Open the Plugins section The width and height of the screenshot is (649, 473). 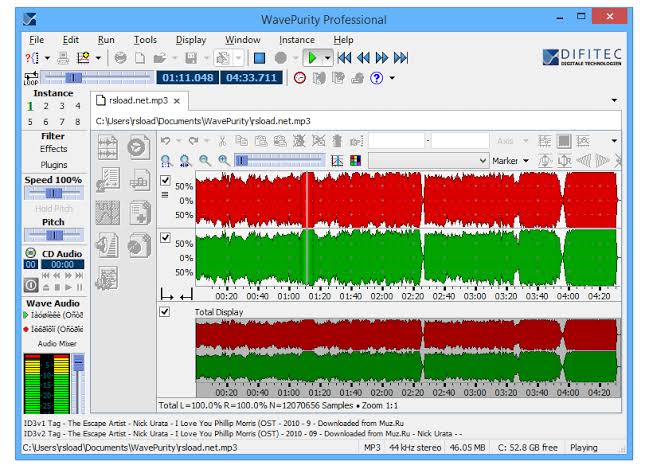[x=54, y=165]
